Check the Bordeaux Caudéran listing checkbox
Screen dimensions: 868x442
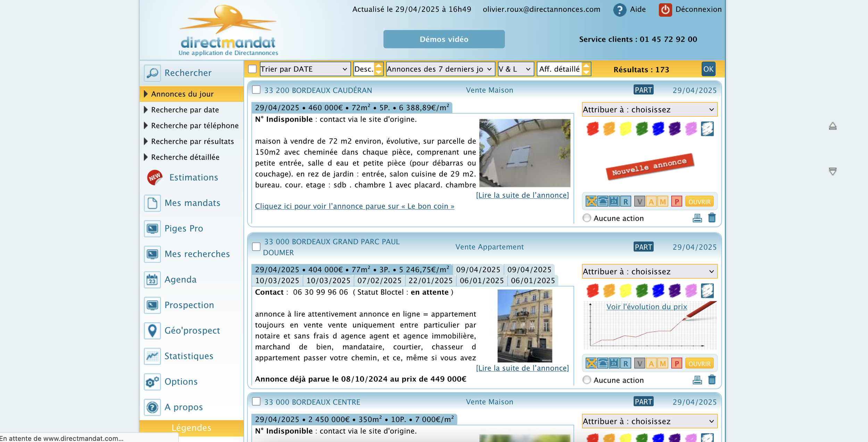pyautogui.click(x=256, y=90)
